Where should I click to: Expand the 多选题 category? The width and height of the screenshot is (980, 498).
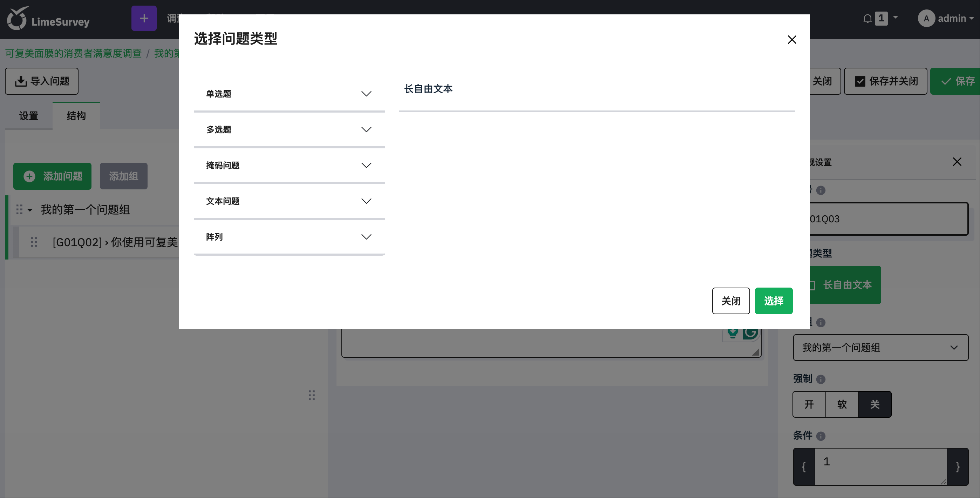point(289,129)
